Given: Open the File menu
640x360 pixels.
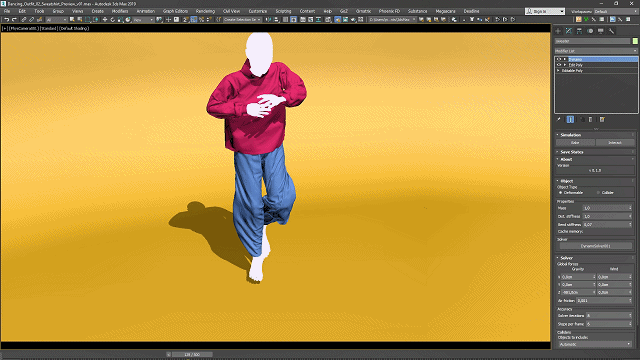Looking at the screenshot, I should click(x=7, y=11).
